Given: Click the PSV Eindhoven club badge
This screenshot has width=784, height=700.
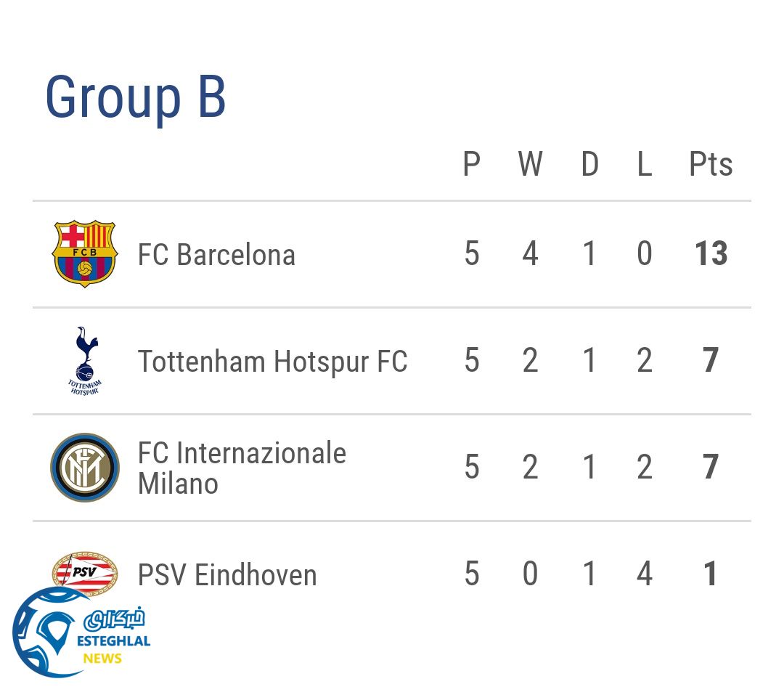Looking at the screenshot, I should [x=85, y=570].
